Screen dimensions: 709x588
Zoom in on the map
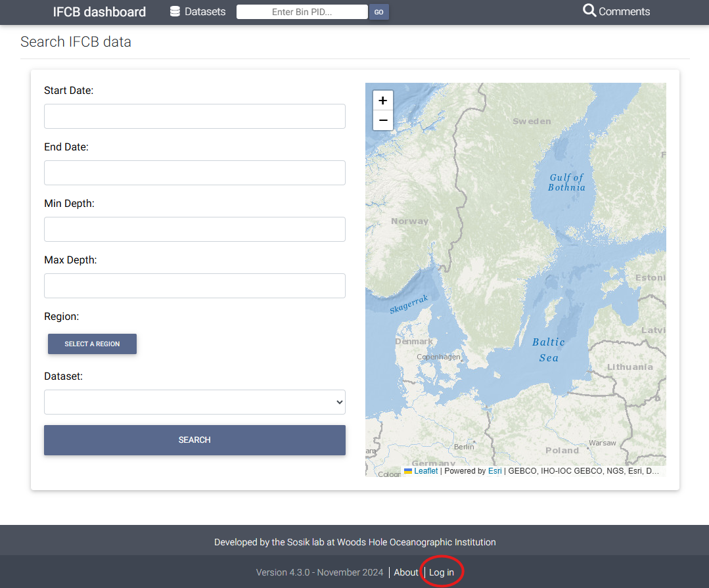[x=382, y=100]
